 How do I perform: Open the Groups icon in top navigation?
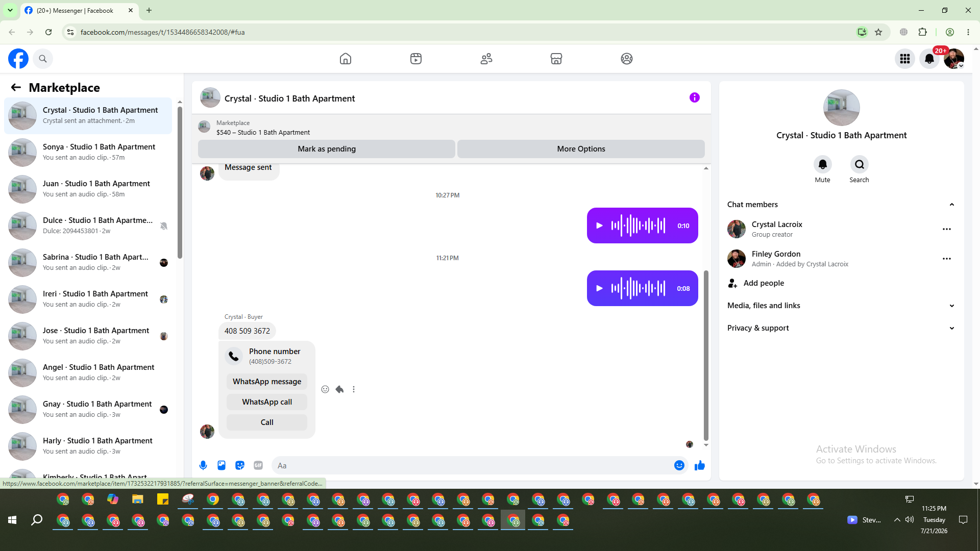tap(627, 59)
